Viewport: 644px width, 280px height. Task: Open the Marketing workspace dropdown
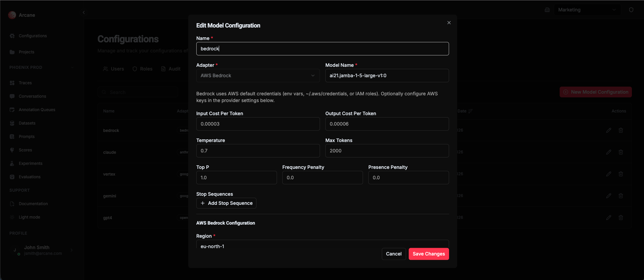(587, 10)
